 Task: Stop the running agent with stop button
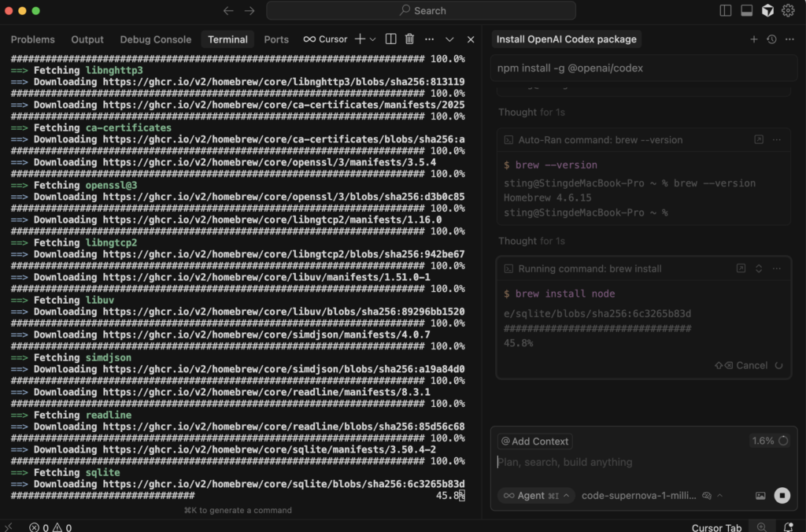click(x=782, y=495)
